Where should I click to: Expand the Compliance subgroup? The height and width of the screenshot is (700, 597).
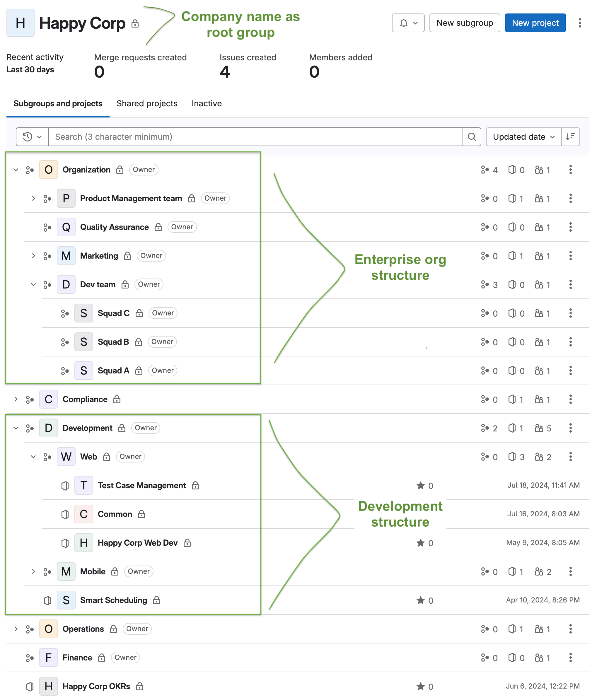pos(16,399)
